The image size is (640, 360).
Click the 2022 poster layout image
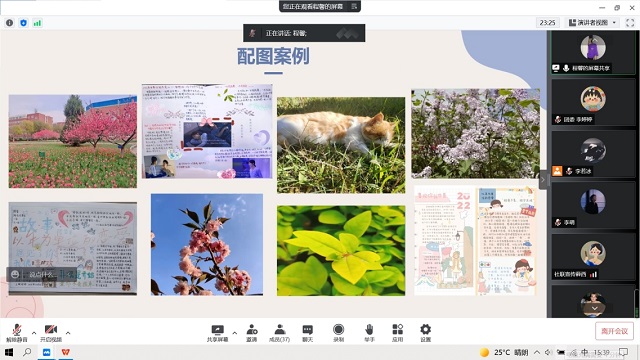[475, 240]
